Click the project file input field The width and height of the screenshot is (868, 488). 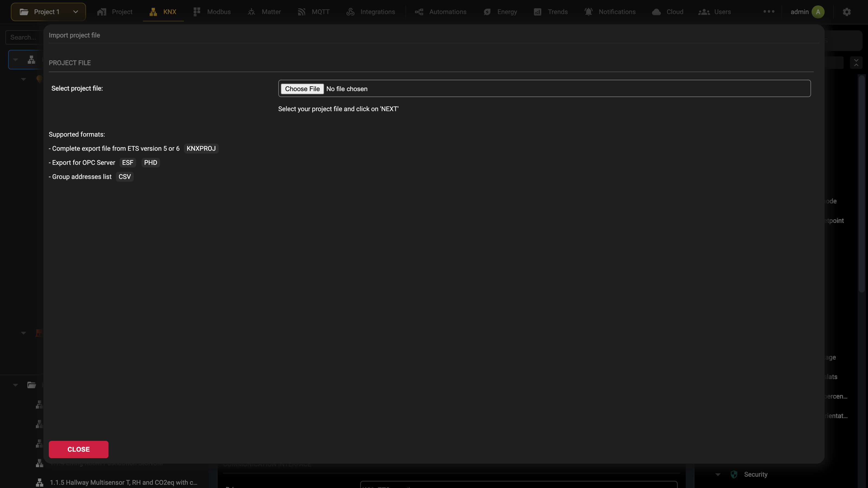click(x=544, y=88)
